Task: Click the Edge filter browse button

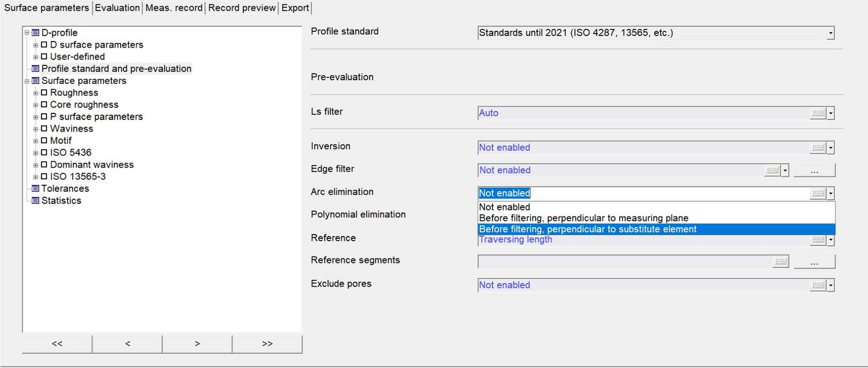Action: 814,170
